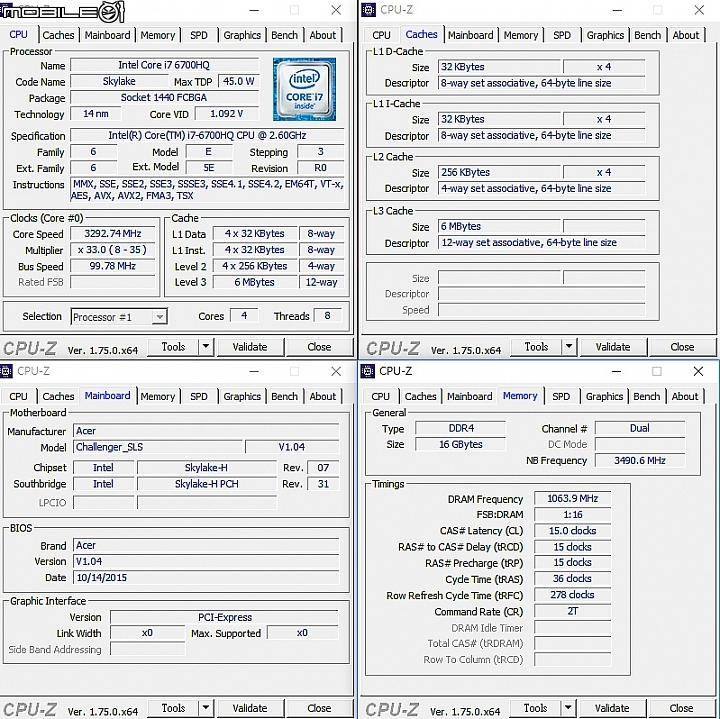Click the CPU-Z app icon in Memory window title bar
Viewport: 720px width, 719px height.
[367, 371]
